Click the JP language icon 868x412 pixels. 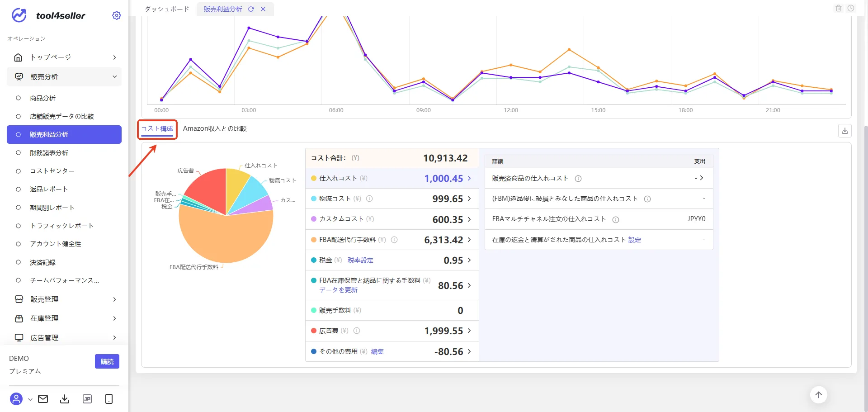tap(87, 399)
